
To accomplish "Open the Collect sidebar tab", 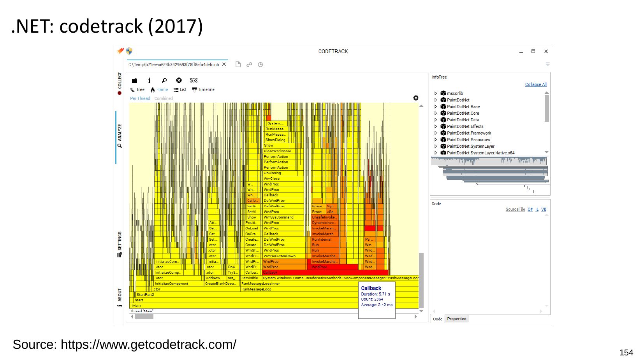I will (x=120, y=83).
